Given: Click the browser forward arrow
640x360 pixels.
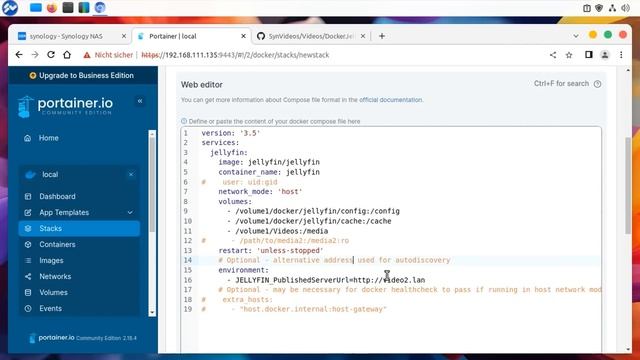Looking at the screenshot, I should point(35,55).
